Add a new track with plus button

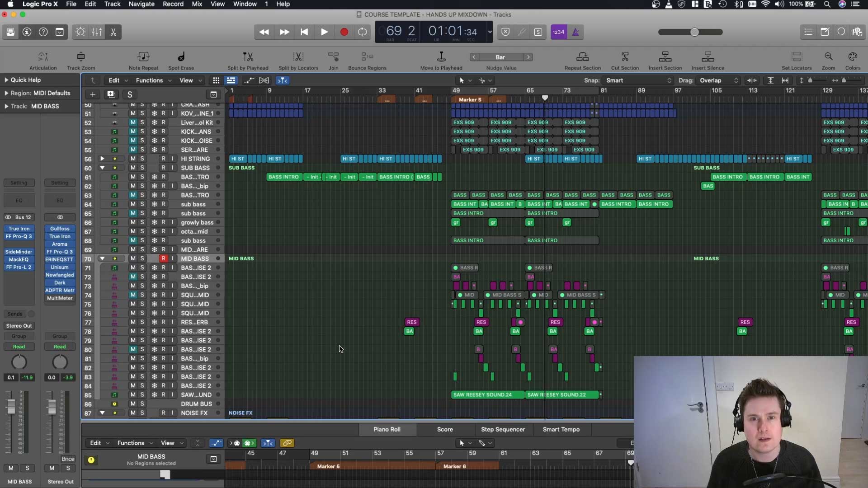[92, 94]
